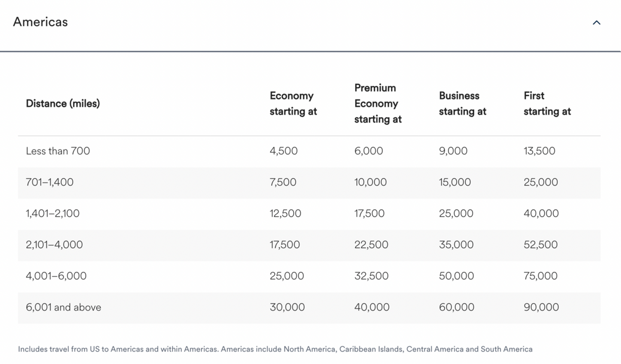Click the Business starting at header
The height and width of the screenshot is (364, 621).
pos(462,103)
